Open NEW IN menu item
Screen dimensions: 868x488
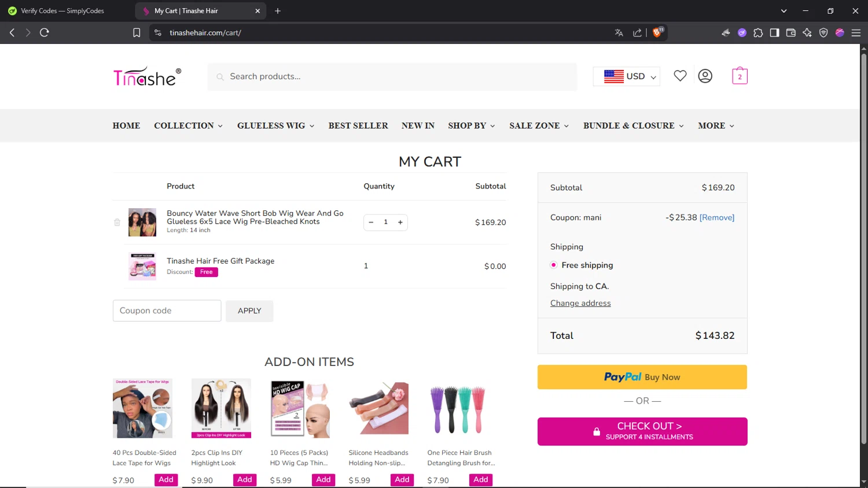[x=418, y=125]
